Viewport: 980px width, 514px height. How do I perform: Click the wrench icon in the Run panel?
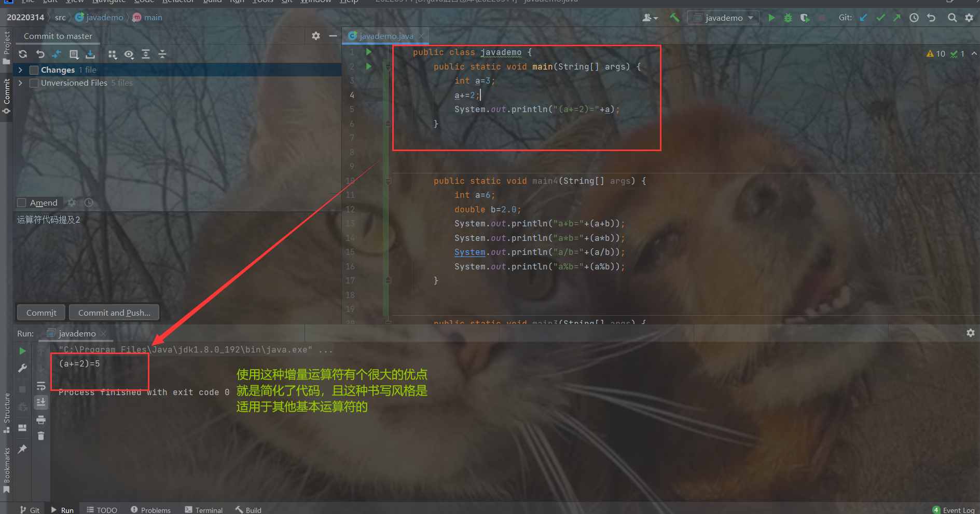click(22, 368)
